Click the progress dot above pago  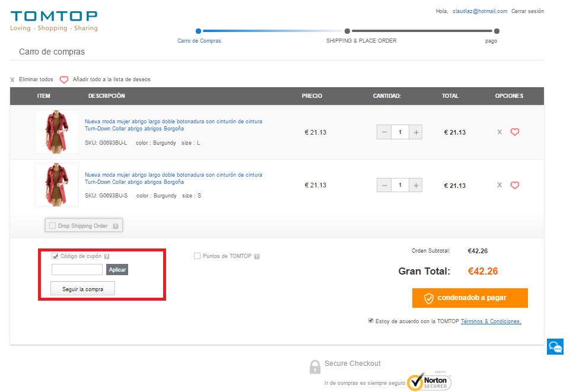(497, 31)
